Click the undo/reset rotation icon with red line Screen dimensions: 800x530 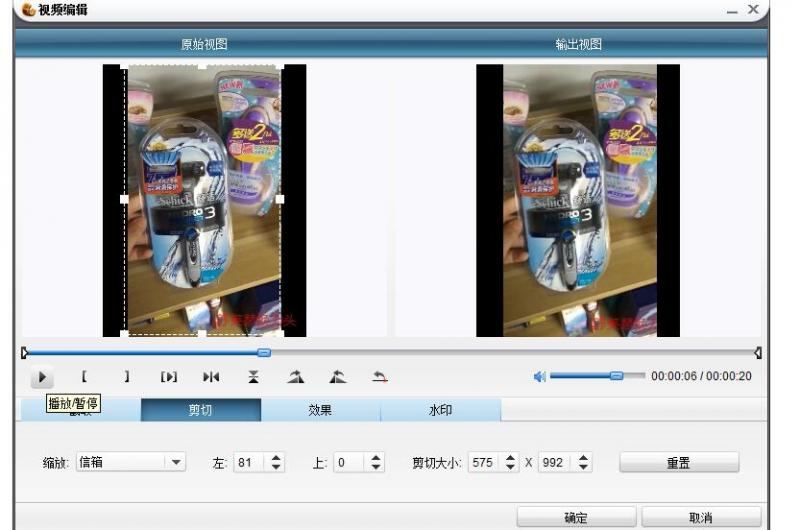click(x=380, y=377)
